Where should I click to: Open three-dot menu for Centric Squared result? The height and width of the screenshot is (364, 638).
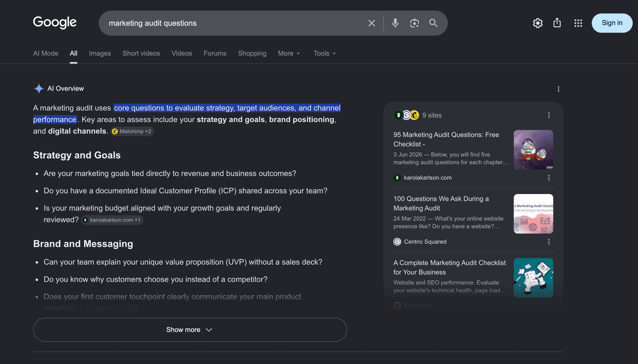tap(549, 241)
